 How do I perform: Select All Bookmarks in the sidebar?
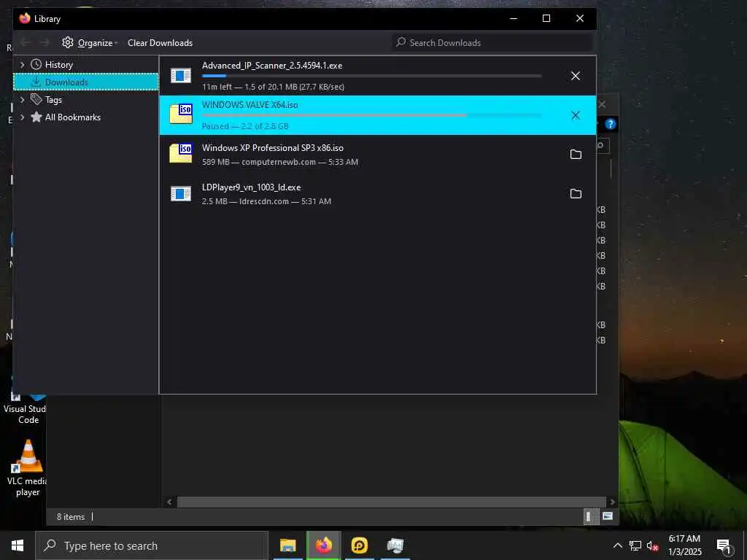(x=72, y=117)
